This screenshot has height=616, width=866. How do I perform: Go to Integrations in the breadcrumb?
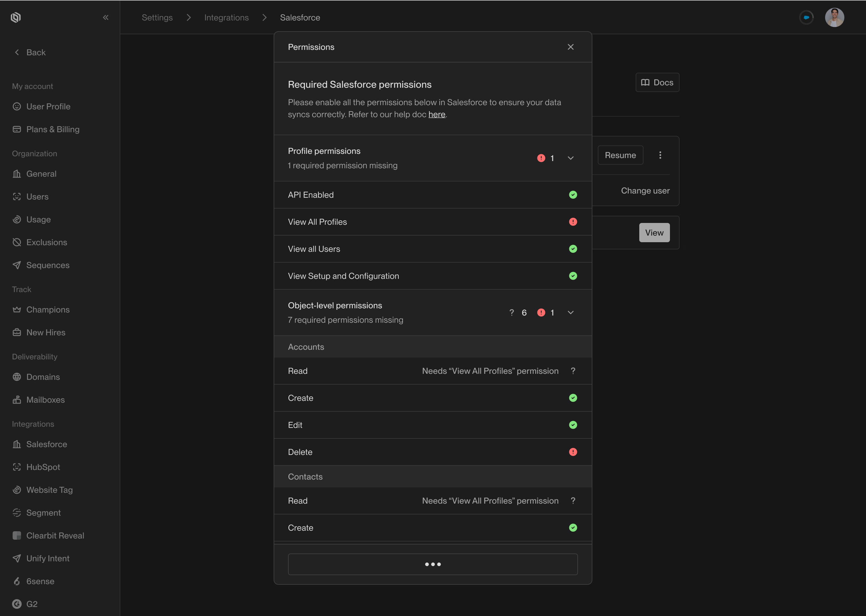click(x=226, y=17)
